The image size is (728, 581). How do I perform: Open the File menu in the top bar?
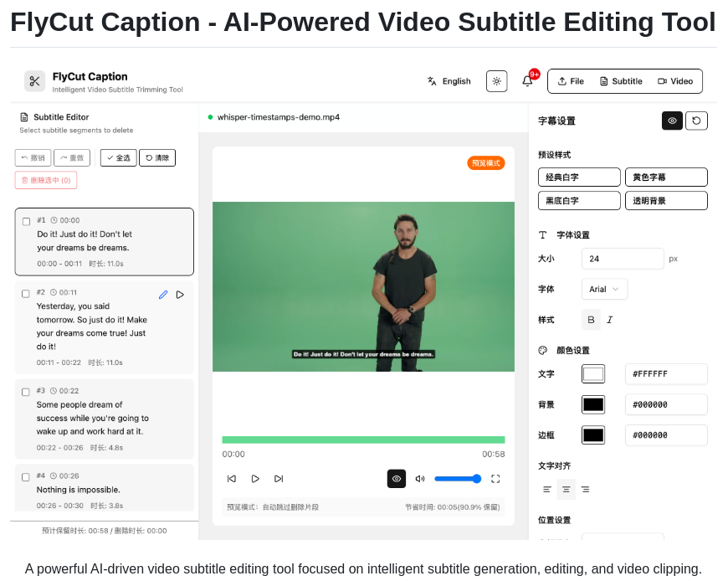570,81
